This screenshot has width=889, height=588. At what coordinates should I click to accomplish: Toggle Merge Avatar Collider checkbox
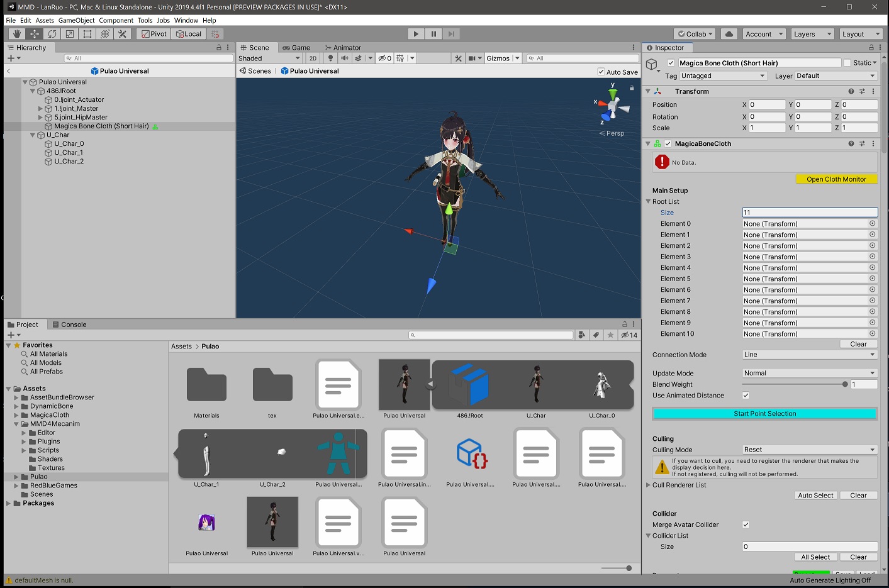(x=746, y=524)
